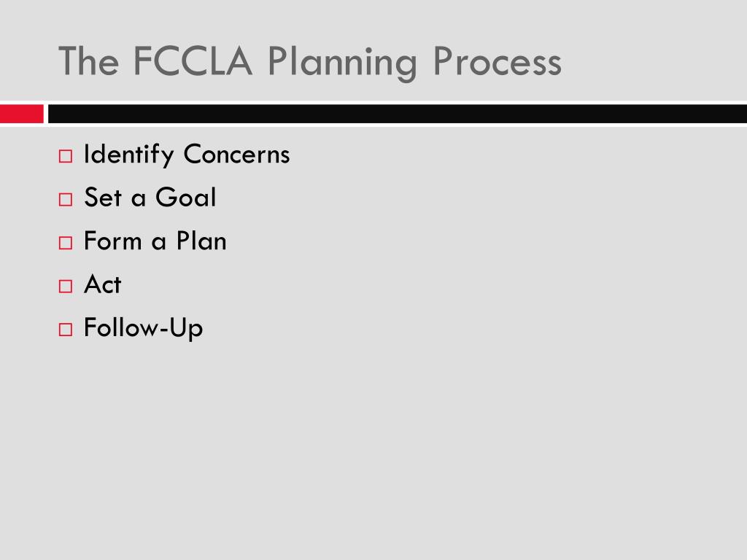Click the word Process in the title
Image resolution: width=747 pixels, height=560 pixels.
[498, 61]
